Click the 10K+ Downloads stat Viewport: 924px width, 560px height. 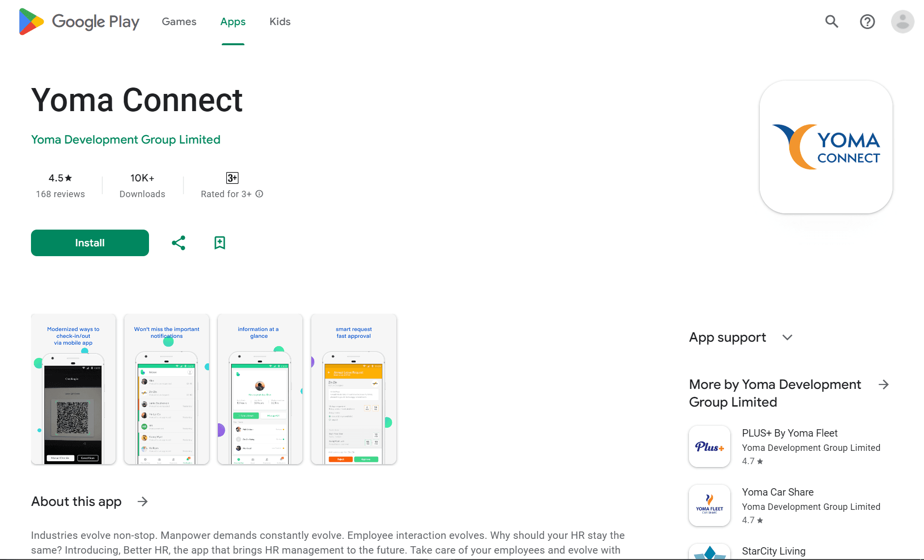142,186
